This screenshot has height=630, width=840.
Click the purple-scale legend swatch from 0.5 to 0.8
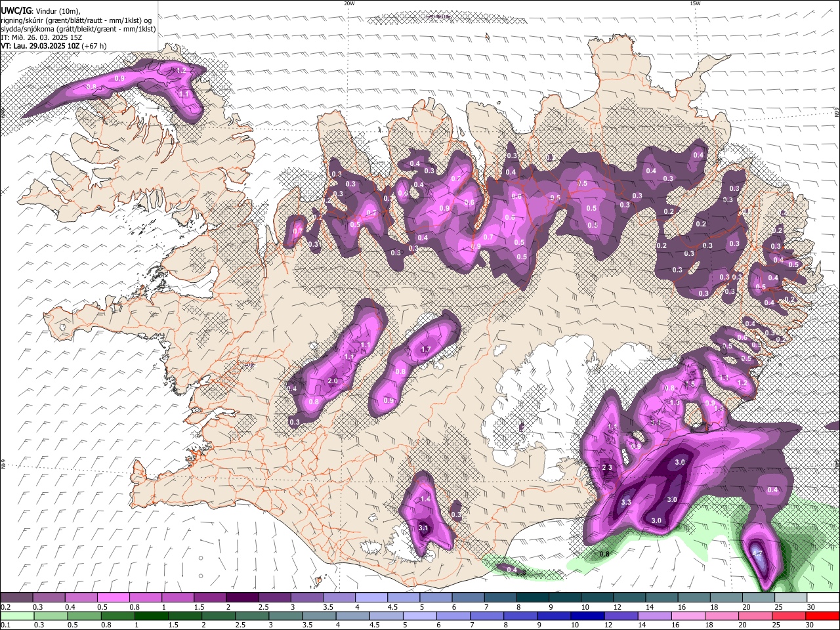click(x=113, y=598)
